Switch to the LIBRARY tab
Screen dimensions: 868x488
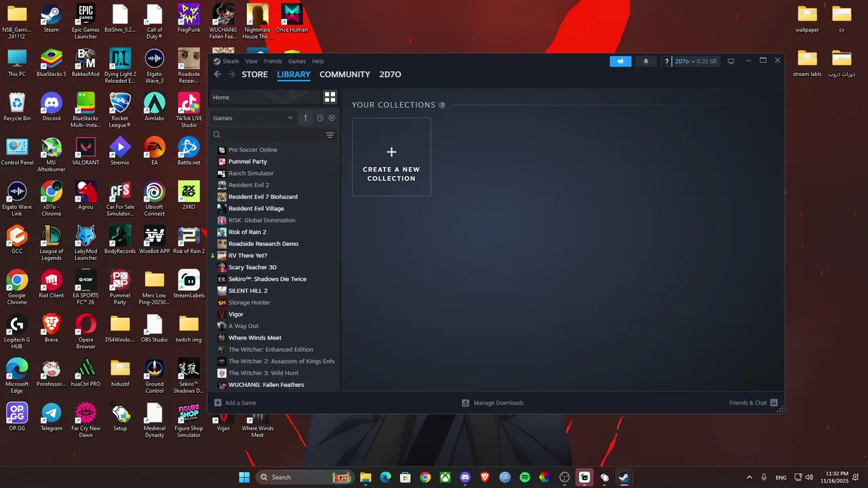coord(294,75)
